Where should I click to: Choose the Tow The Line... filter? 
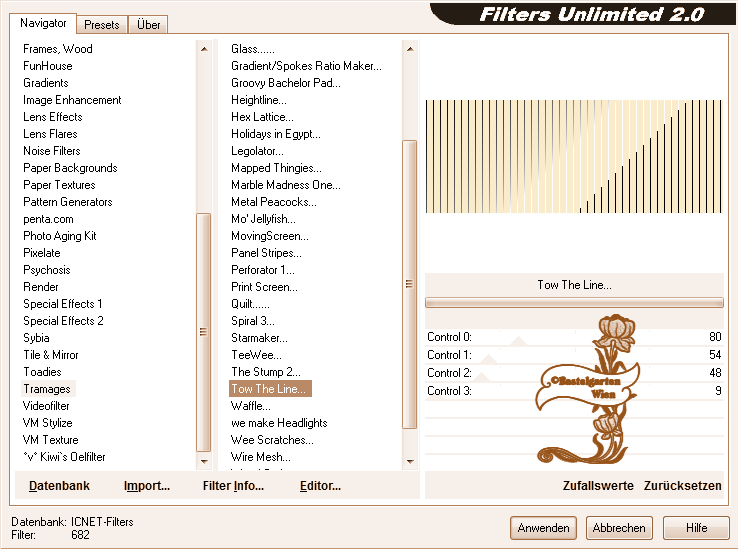[x=270, y=389]
